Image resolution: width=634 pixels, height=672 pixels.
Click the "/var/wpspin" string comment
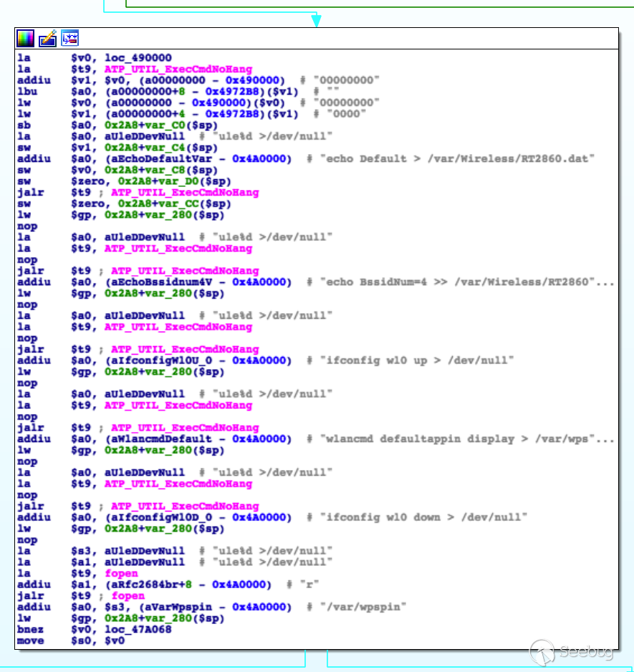point(363,607)
